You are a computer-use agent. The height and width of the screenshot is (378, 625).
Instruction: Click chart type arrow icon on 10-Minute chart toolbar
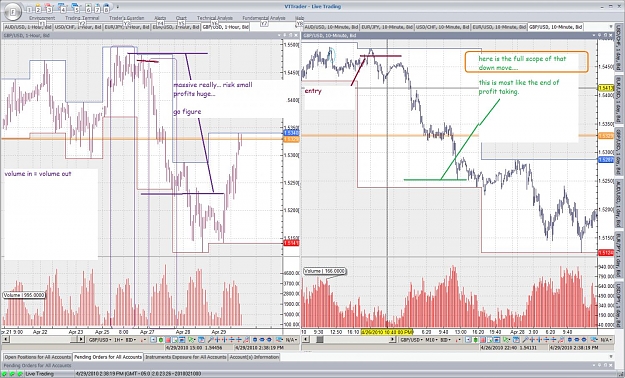pyautogui.click(x=458, y=340)
